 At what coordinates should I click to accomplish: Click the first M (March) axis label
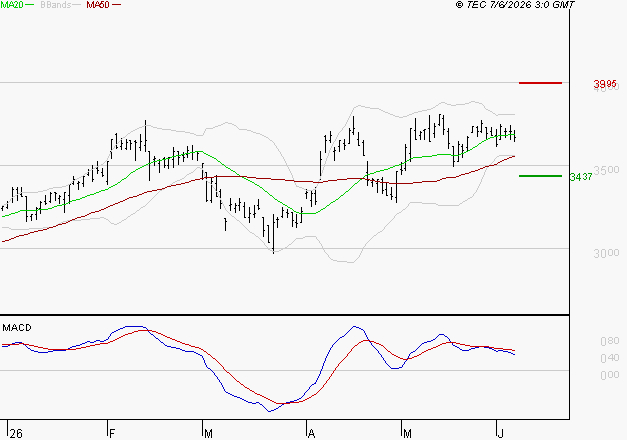click(208, 434)
